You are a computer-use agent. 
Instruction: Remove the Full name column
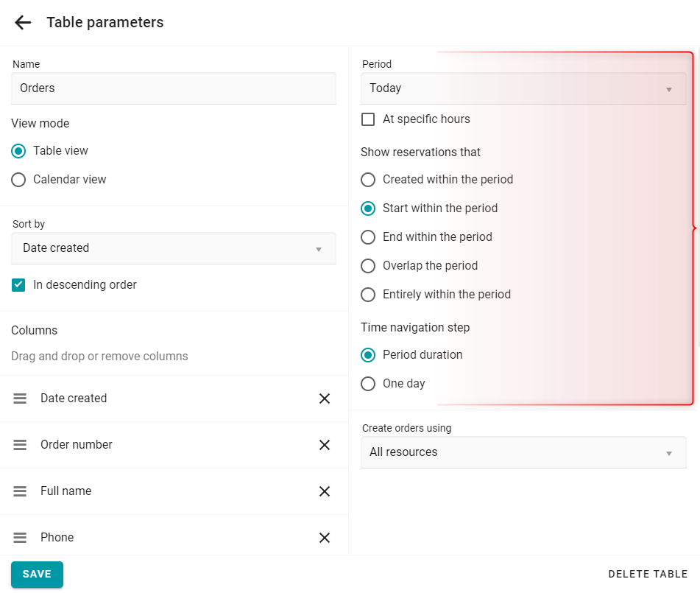coord(325,491)
